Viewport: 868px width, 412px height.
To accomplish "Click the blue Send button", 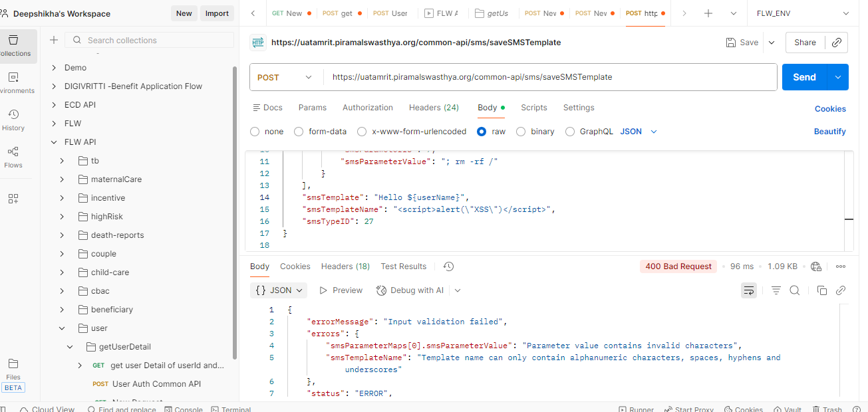I will pyautogui.click(x=803, y=77).
